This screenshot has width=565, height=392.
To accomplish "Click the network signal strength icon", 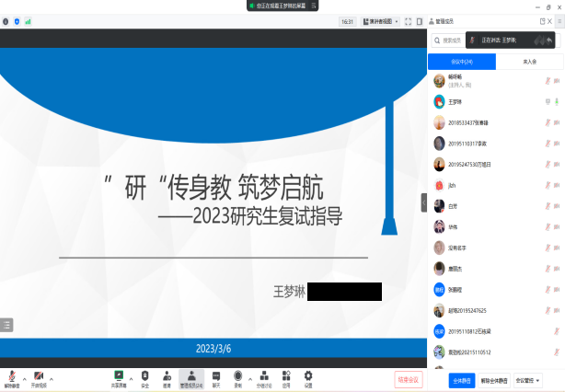I will [28, 21].
